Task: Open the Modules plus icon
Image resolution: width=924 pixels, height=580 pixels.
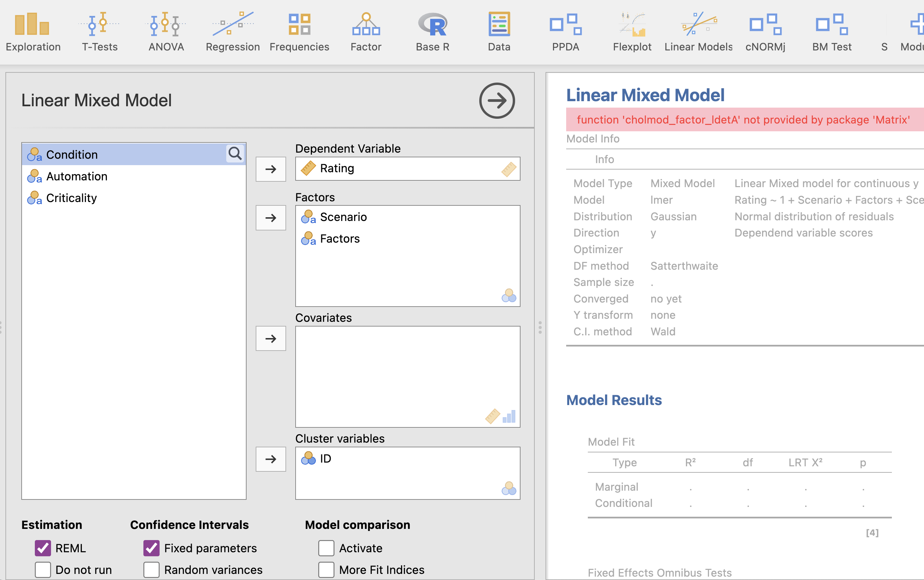Action: [x=916, y=32]
